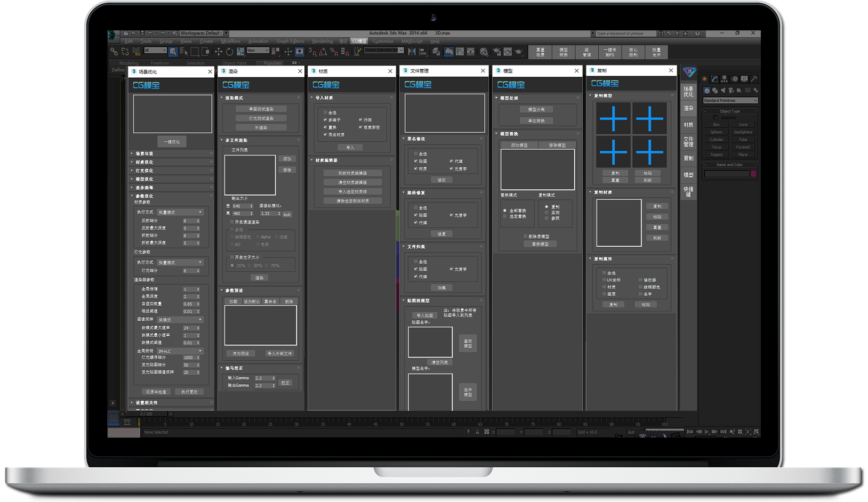The height and width of the screenshot is (502, 868).
Task: Open Select by Name list icon
Action: (184, 52)
